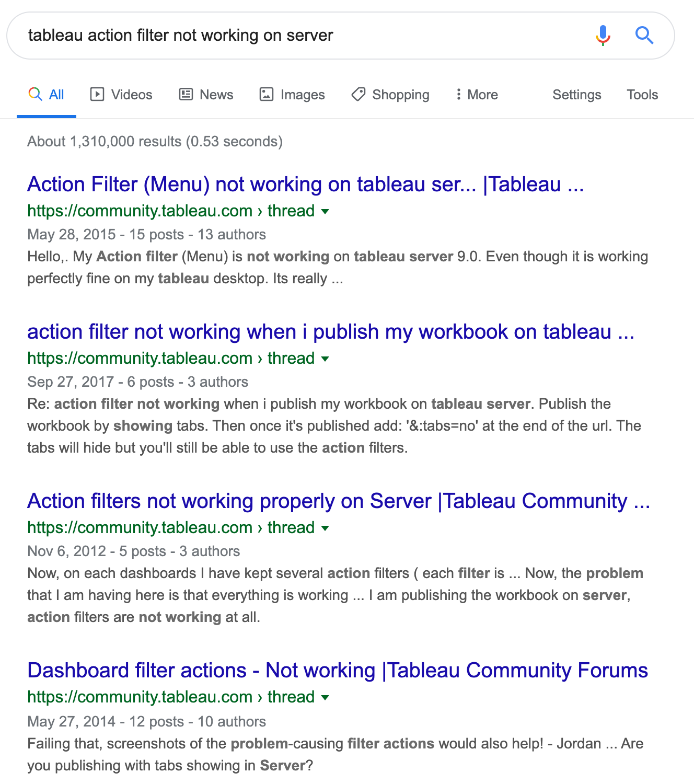Click the News newspaper icon

(186, 94)
